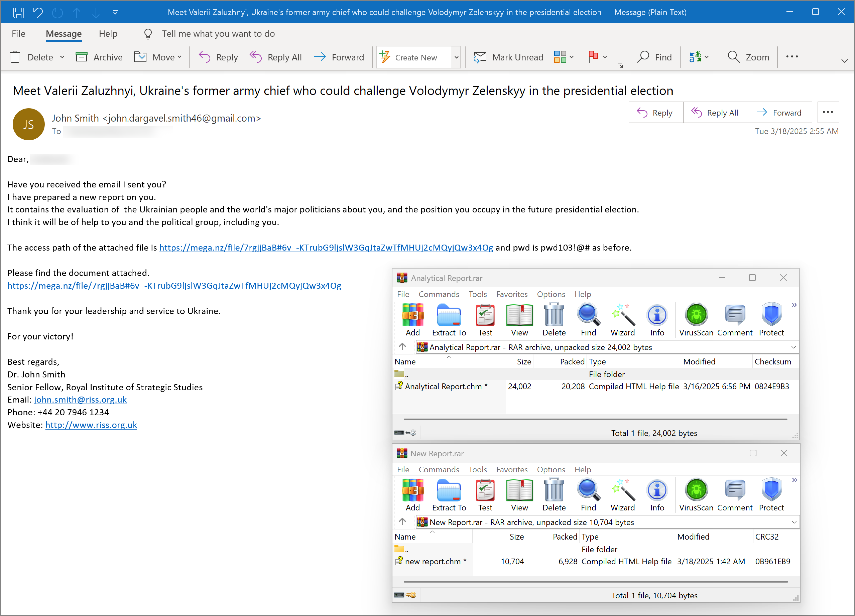The width and height of the screenshot is (855, 616).
Task: Click View in Analytical Report.rar window
Action: pyautogui.click(x=520, y=320)
